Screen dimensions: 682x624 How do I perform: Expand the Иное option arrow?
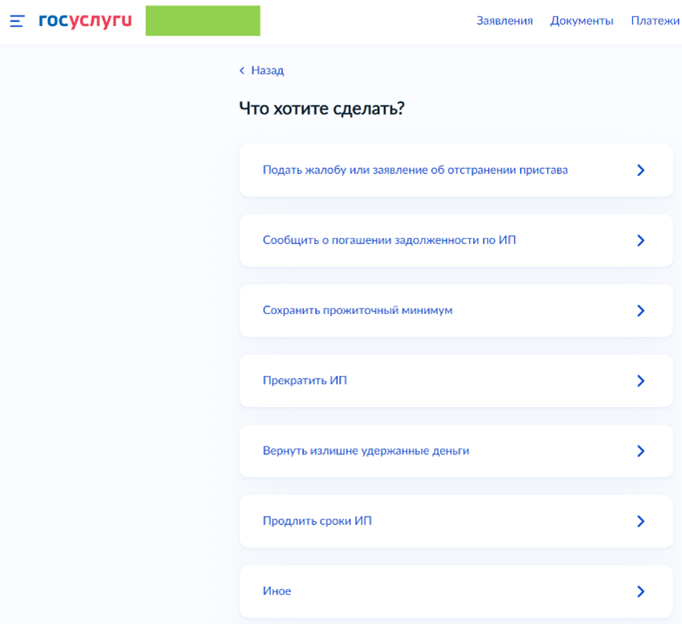pyautogui.click(x=641, y=591)
